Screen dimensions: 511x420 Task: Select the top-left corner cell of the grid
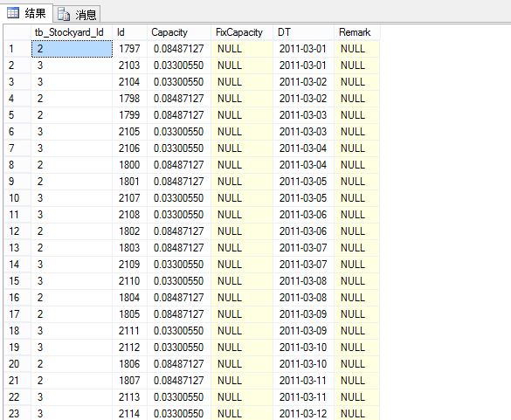point(17,32)
